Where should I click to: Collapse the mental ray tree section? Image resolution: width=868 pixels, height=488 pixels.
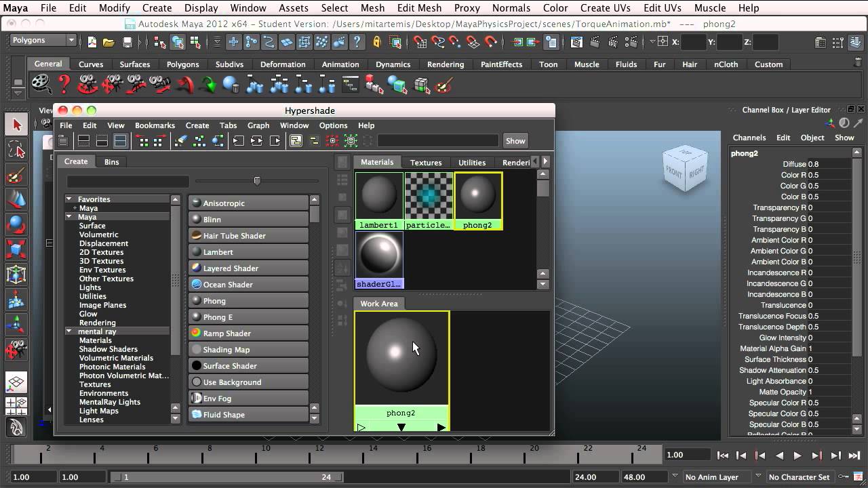[x=69, y=331]
